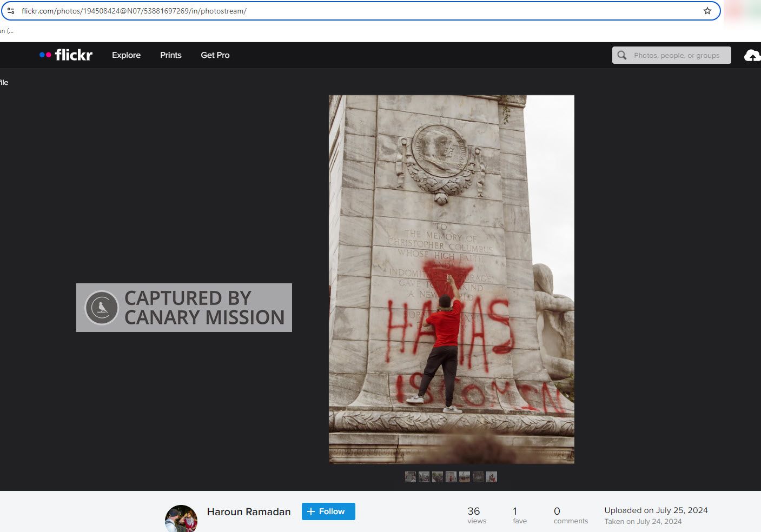Select the first thumbnail in the photostream strip
The width and height of the screenshot is (761, 532).
pos(411,477)
